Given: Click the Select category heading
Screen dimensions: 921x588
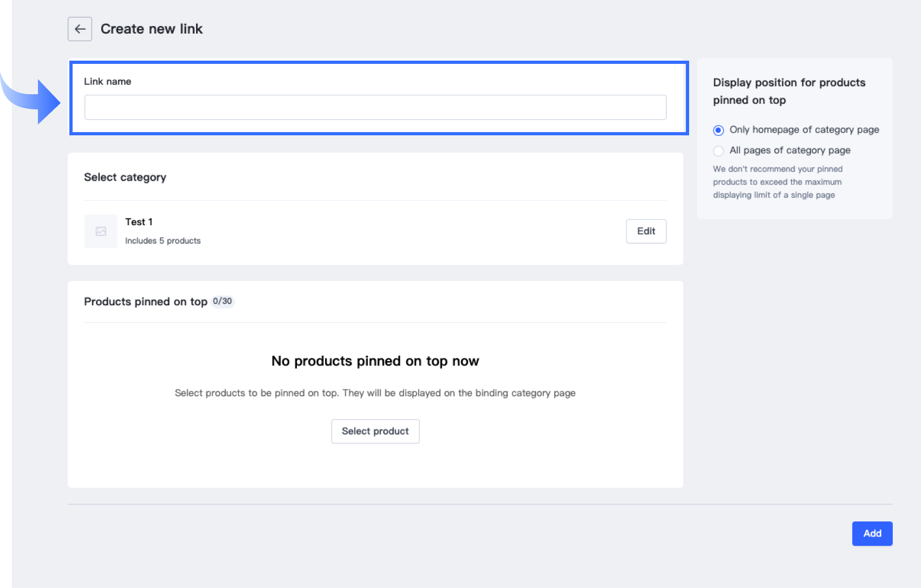Looking at the screenshot, I should [125, 178].
